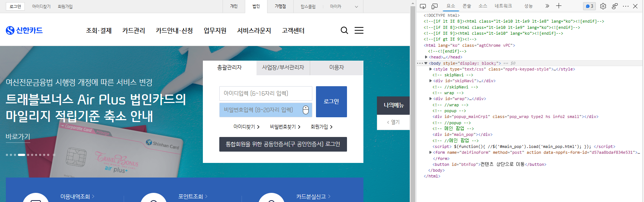
Task: Click the 이용내역조회 round icon
Action: coord(36,198)
